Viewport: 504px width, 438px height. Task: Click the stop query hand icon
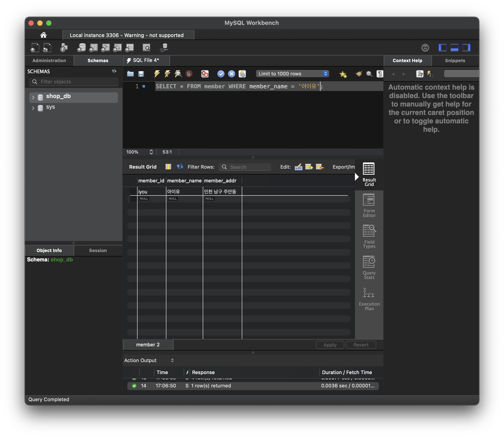(x=189, y=74)
